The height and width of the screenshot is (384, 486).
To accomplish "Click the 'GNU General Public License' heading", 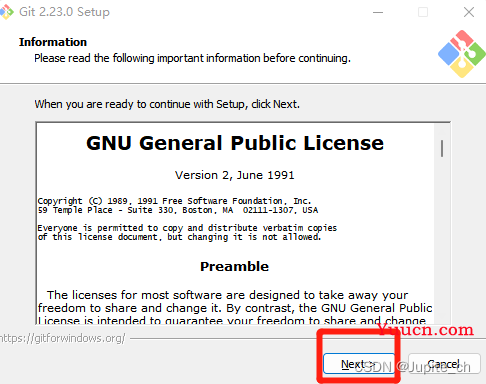I will tap(235, 143).
